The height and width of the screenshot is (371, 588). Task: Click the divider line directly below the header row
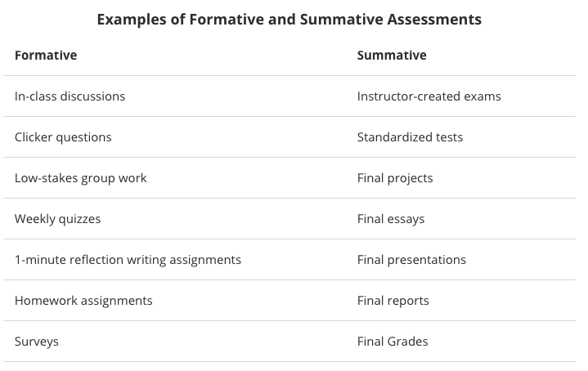coord(289,76)
